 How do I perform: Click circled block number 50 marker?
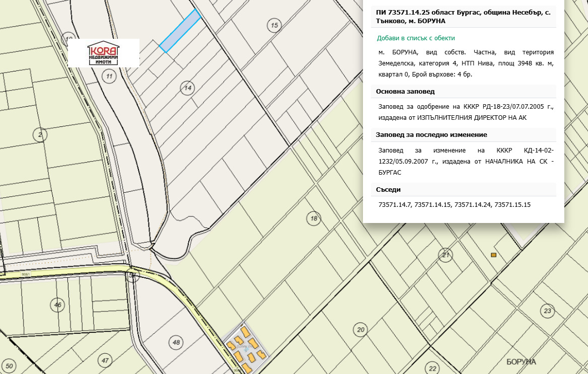coord(10,366)
